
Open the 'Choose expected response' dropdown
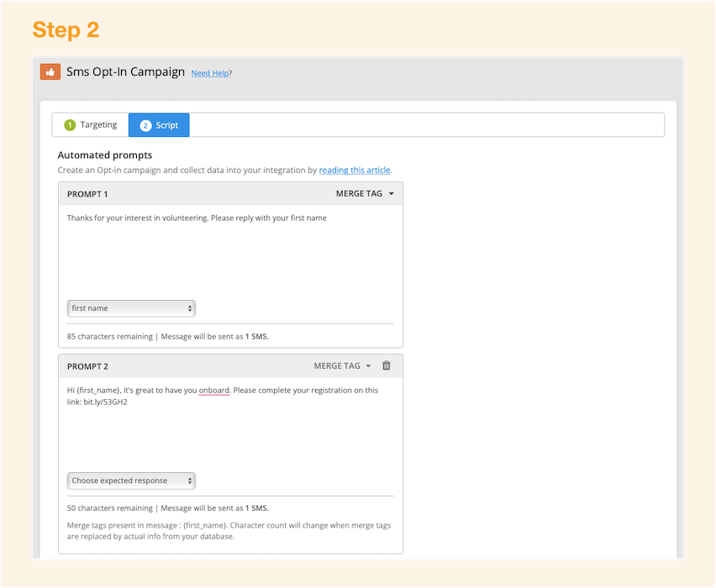pyautogui.click(x=131, y=480)
